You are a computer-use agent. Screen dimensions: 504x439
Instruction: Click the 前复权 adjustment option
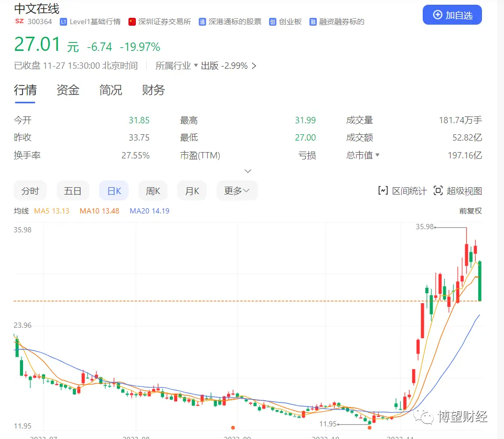click(470, 211)
